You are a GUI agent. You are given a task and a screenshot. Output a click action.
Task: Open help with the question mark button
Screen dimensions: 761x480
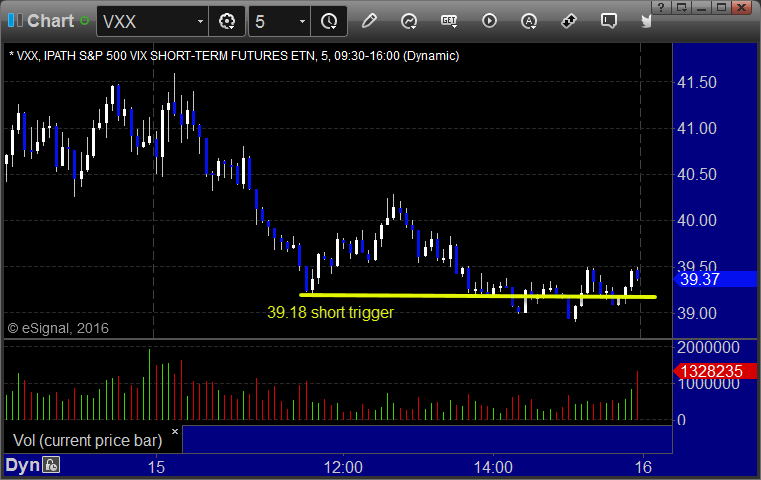point(661,7)
